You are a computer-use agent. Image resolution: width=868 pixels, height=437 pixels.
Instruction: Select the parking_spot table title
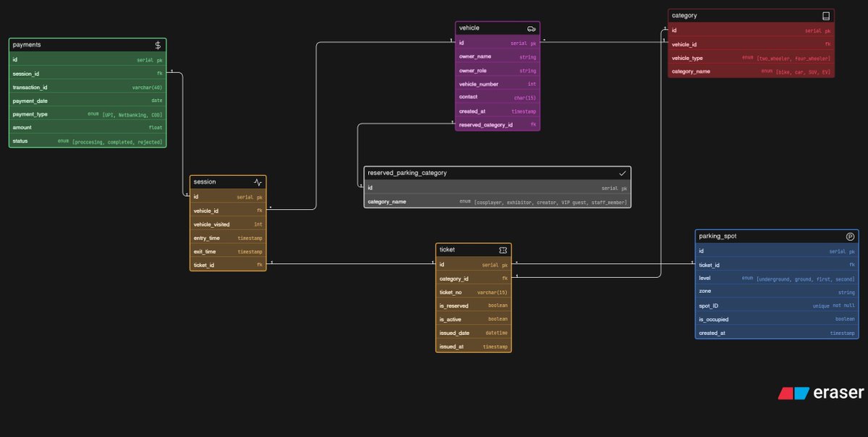point(718,236)
